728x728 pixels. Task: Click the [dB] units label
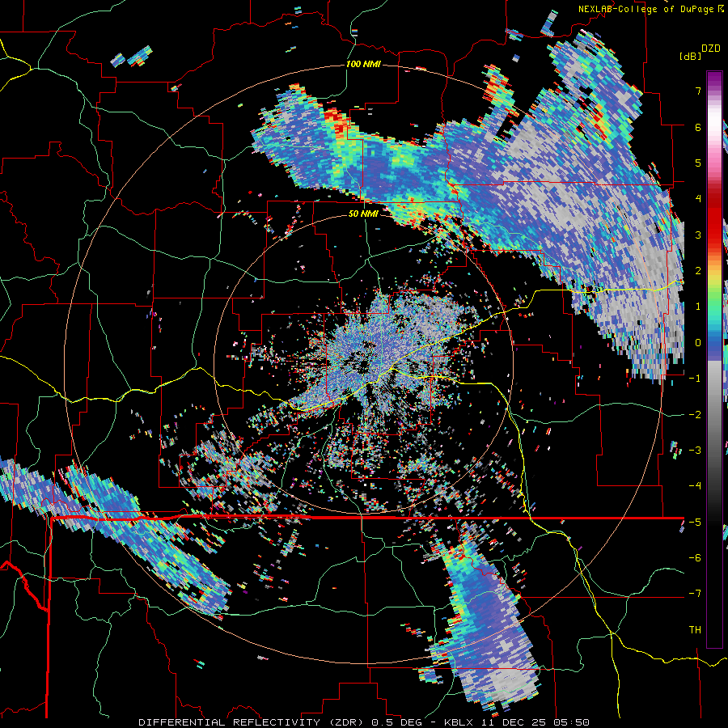[x=690, y=56]
